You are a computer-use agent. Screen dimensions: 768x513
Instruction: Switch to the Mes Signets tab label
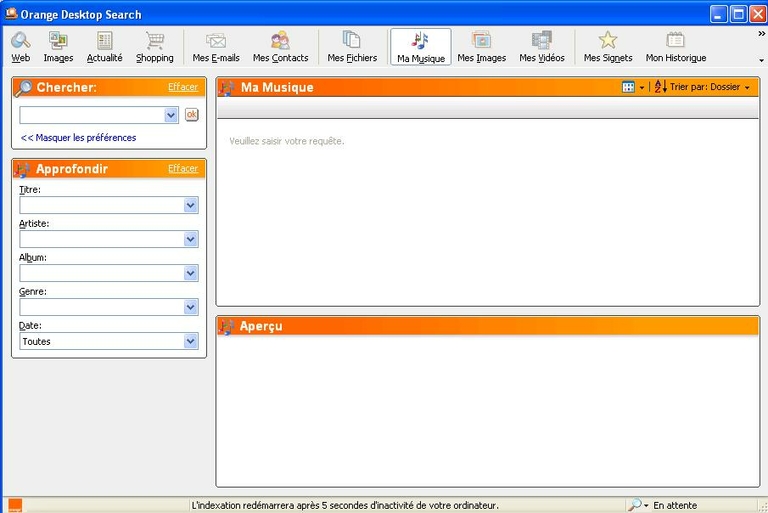point(608,58)
